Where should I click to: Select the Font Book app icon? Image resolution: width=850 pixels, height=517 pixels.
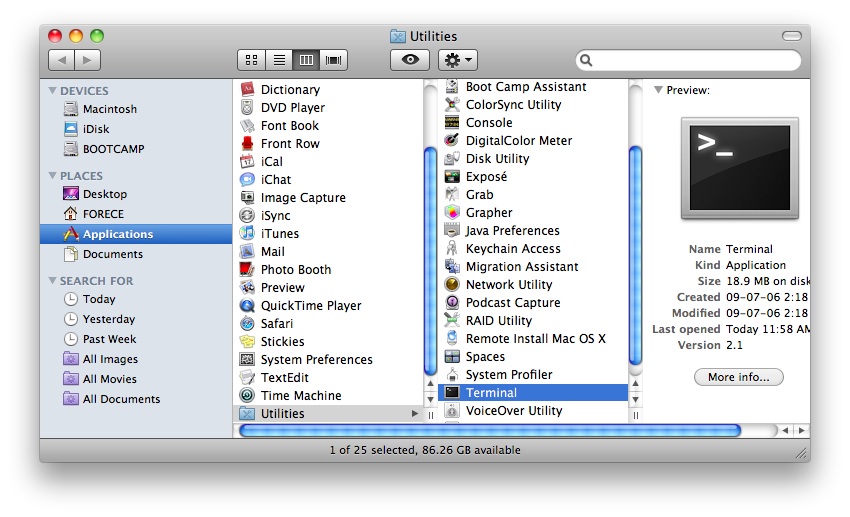tap(247, 126)
